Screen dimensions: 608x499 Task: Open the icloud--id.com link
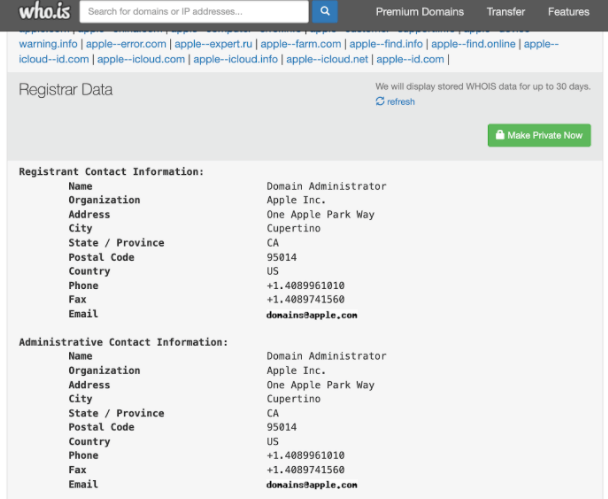click(x=54, y=59)
